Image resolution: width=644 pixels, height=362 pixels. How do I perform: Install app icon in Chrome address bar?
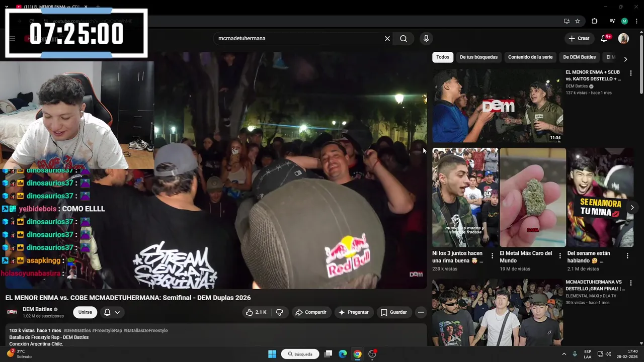click(x=567, y=21)
